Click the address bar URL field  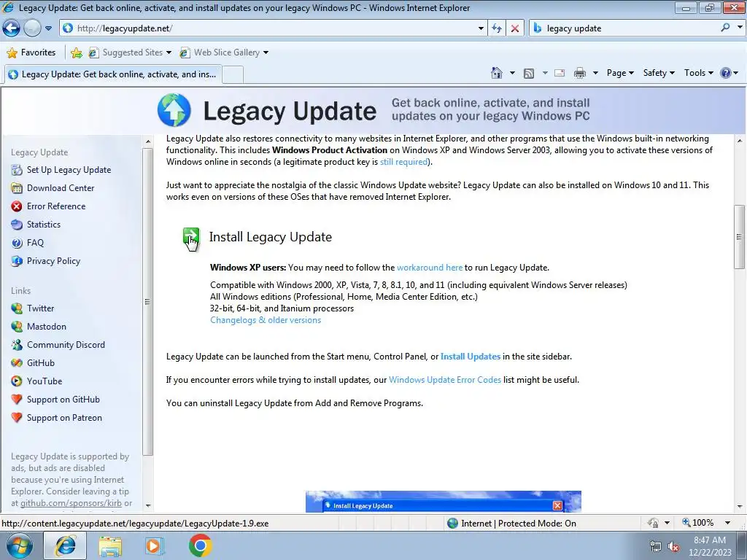pos(274,28)
